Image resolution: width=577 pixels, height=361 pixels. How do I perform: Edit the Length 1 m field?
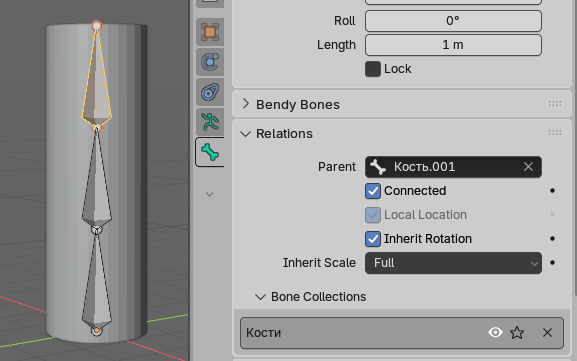[x=453, y=45]
